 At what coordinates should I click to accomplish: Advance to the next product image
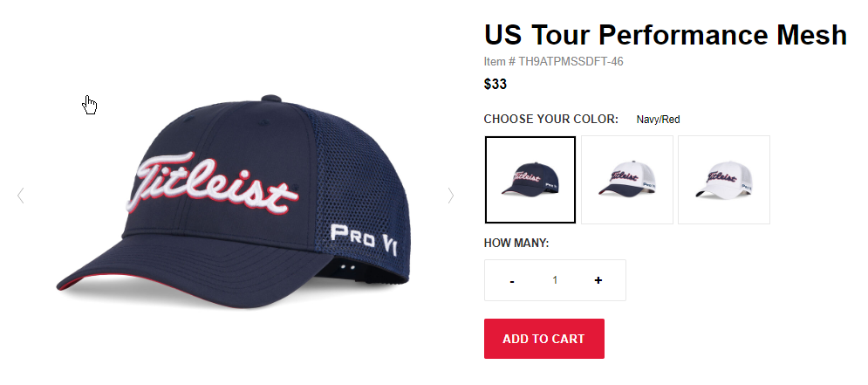point(451,196)
